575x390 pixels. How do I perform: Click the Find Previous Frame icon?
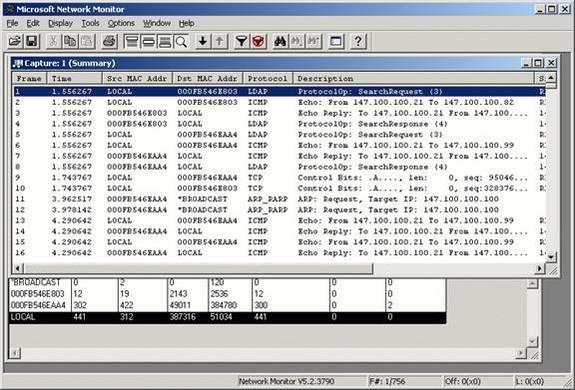pyautogui.click(x=314, y=41)
